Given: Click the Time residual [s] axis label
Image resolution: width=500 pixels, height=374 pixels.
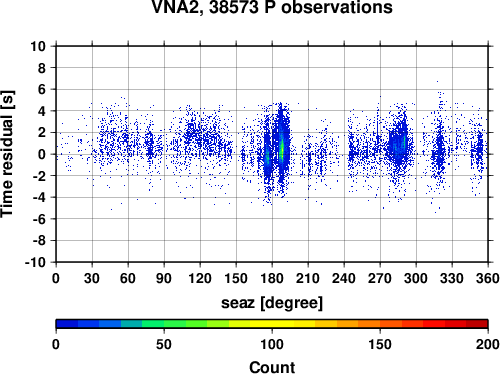Looking at the screenshot, I should pos(7,154).
